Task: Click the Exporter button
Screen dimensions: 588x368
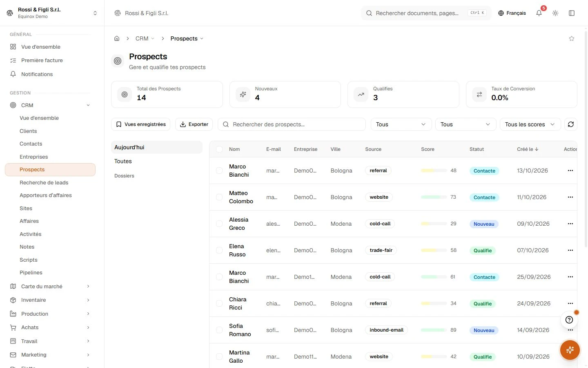Action: (x=194, y=124)
